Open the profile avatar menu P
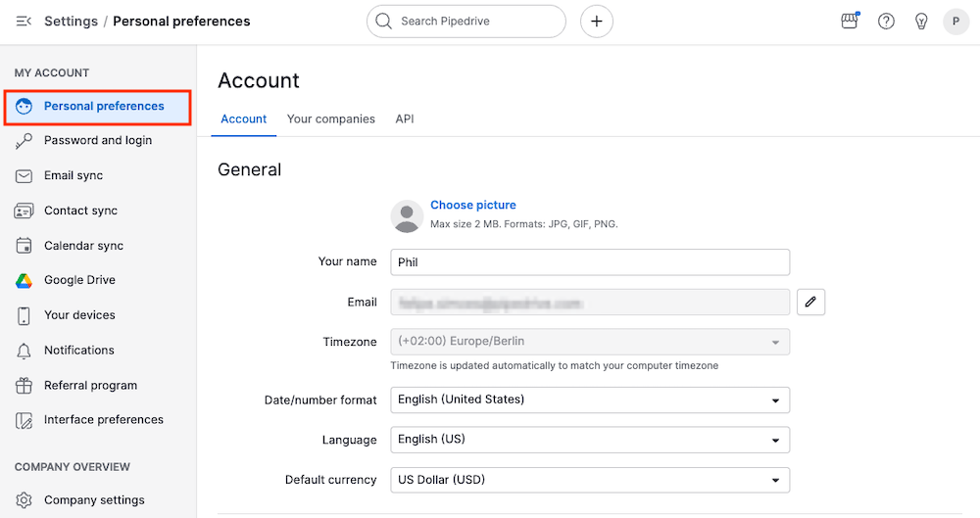The height and width of the screenshot is (518, 980). coord(955,22)
